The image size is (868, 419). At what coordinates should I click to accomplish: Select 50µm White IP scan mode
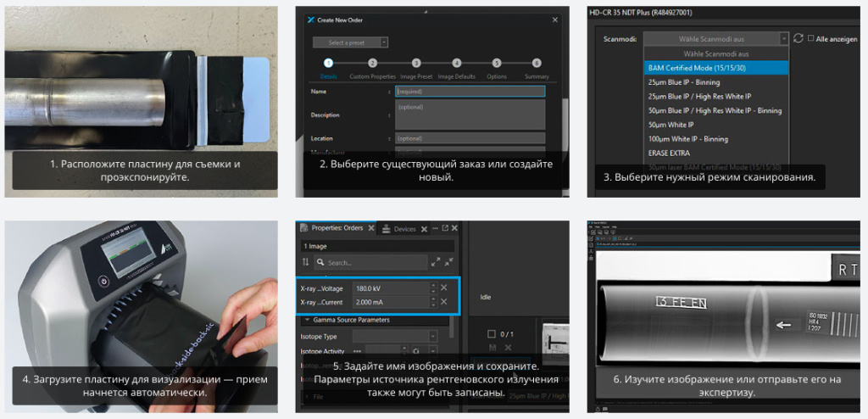pyautogui.click(x=715, y=125)
